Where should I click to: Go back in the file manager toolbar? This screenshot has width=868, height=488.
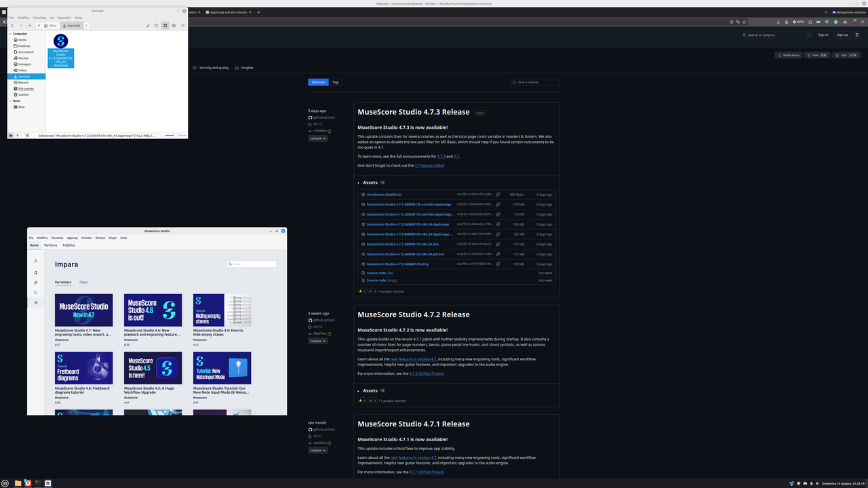pyautogui.click(x=12, y=26)
